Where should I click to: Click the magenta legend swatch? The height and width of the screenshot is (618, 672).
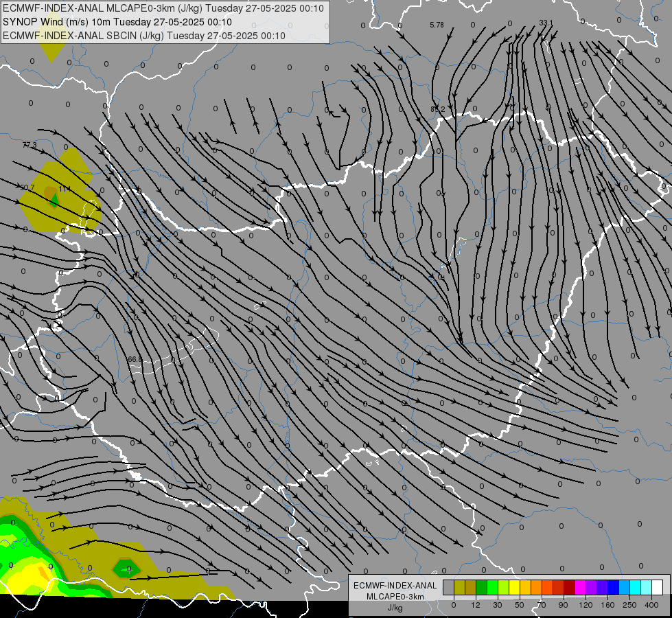coord(580,588)
